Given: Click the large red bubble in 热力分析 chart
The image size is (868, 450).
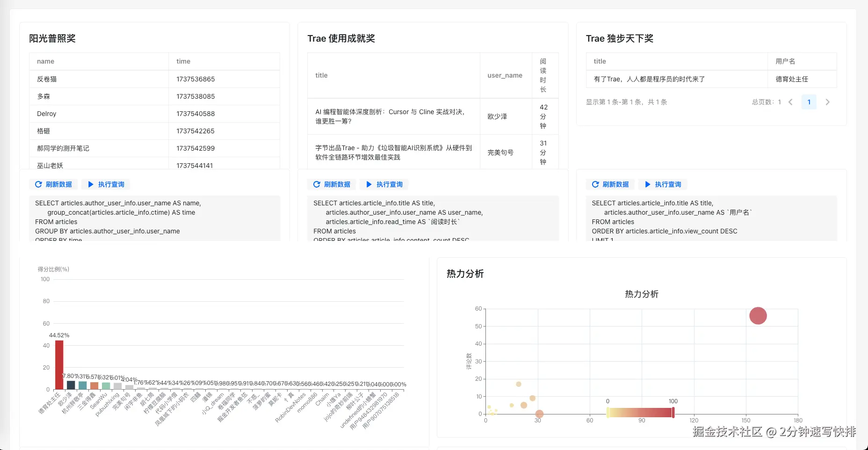Looking at the screenshot, I should pos(758,316).
